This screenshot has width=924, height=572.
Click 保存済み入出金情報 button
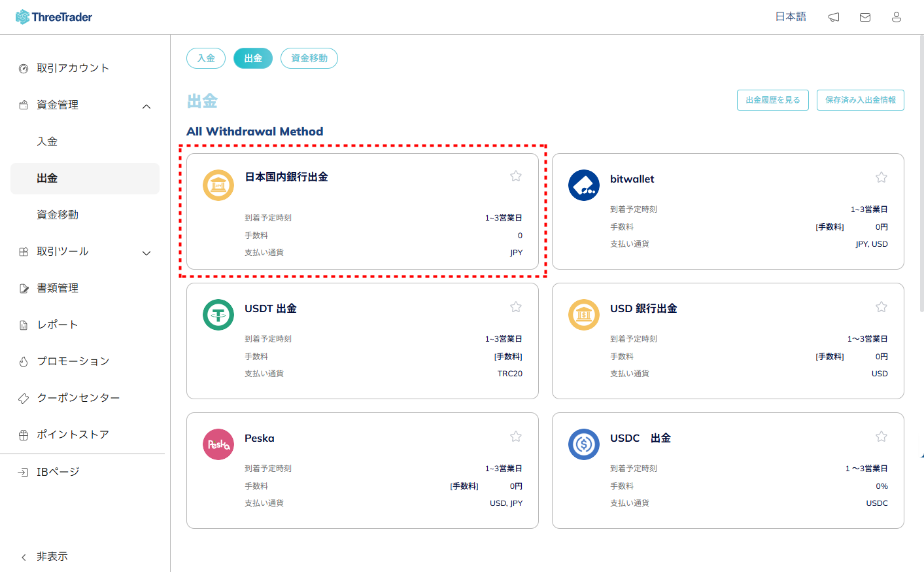click(x=861, y=100)
